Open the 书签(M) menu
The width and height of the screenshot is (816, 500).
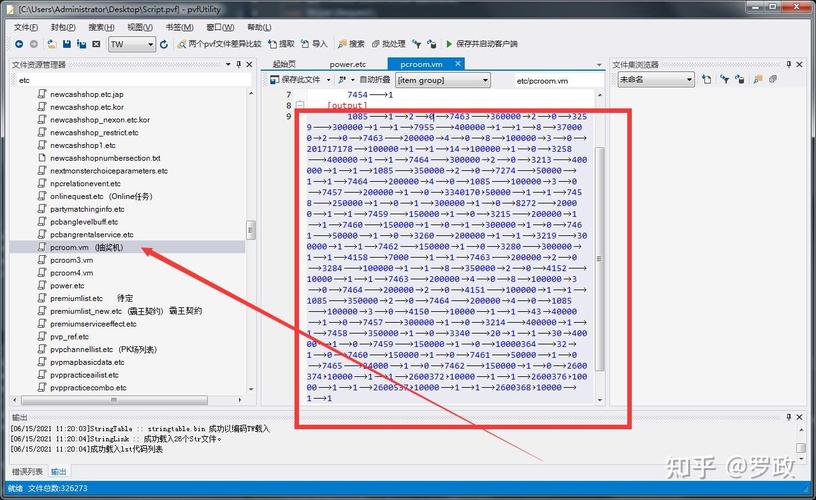point(180,27)
